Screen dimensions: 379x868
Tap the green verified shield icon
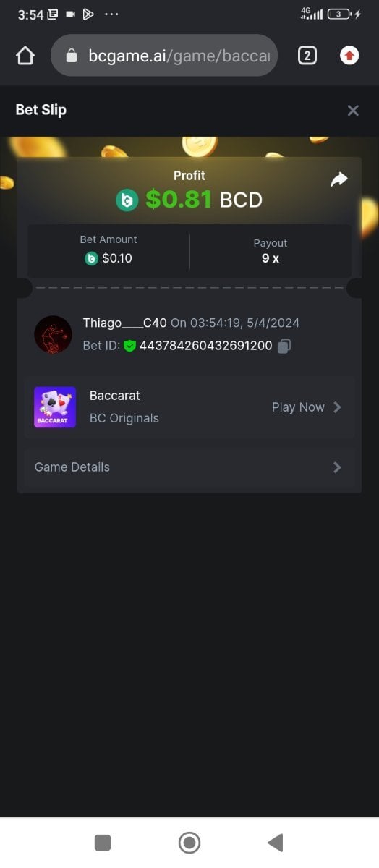[129, 346]
